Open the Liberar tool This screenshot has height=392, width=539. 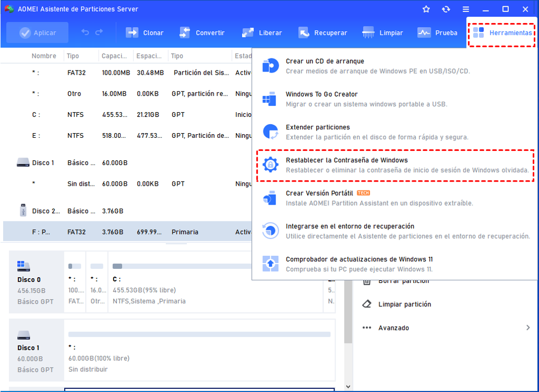(262, 33)
